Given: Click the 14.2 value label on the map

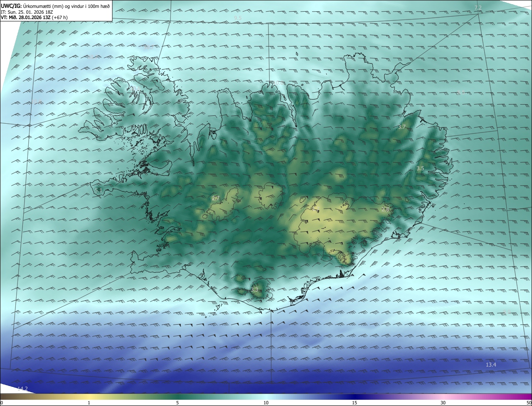Looking at the screenshot, I should (22, 389).
